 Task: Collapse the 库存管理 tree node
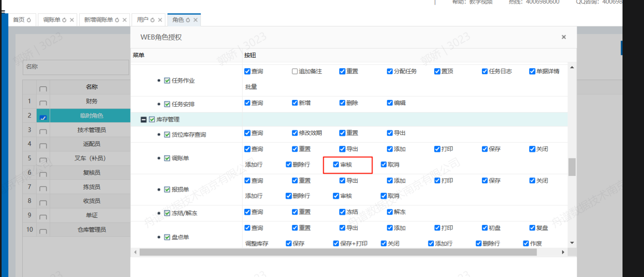pos(144,119)
